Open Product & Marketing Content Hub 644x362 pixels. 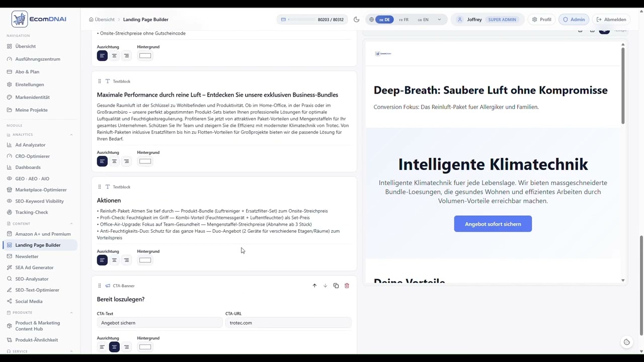[x=39, y=326]
